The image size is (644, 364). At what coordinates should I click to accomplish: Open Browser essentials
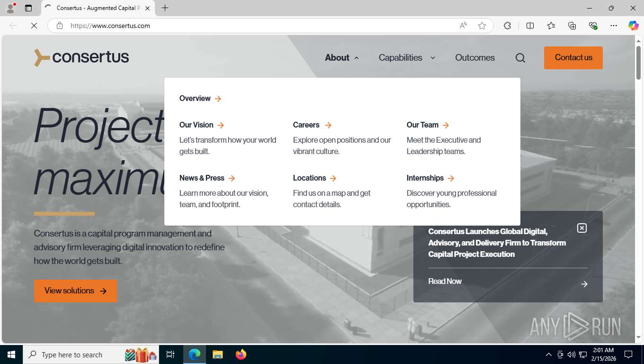coord(593,26)
